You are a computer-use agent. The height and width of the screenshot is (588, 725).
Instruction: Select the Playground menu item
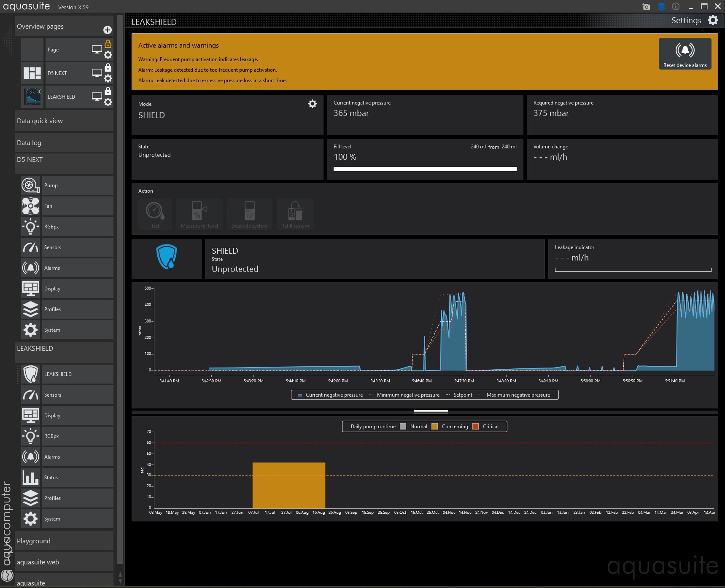tap(64, 541)
